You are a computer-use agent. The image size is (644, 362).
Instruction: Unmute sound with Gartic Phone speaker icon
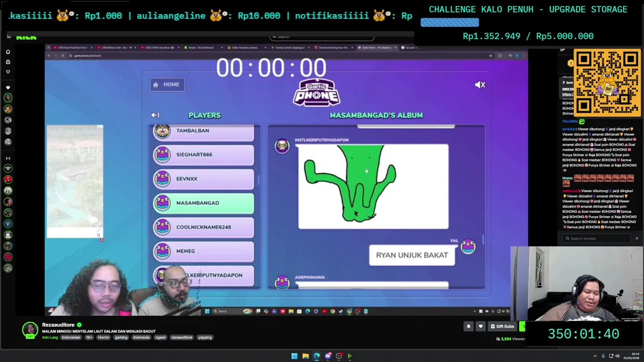click(x=480, y=85)
